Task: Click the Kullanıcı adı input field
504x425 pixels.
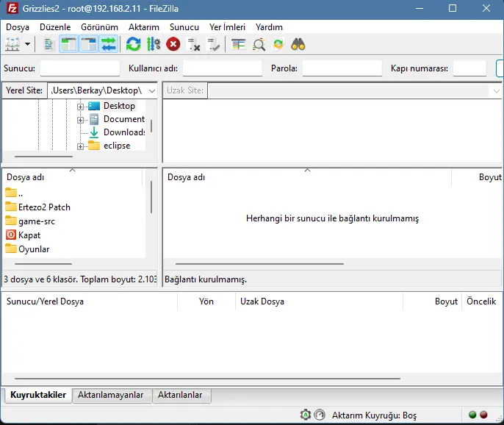Action: 222,68
